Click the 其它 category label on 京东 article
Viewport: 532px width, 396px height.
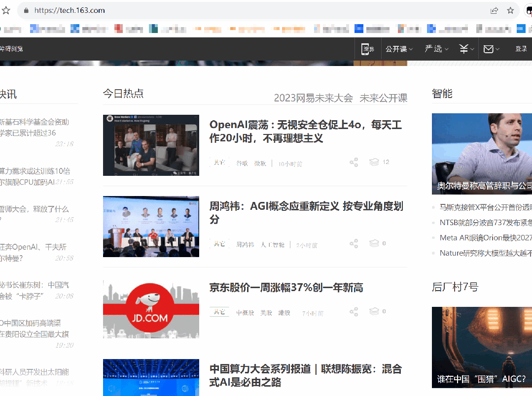click(219, 312)
